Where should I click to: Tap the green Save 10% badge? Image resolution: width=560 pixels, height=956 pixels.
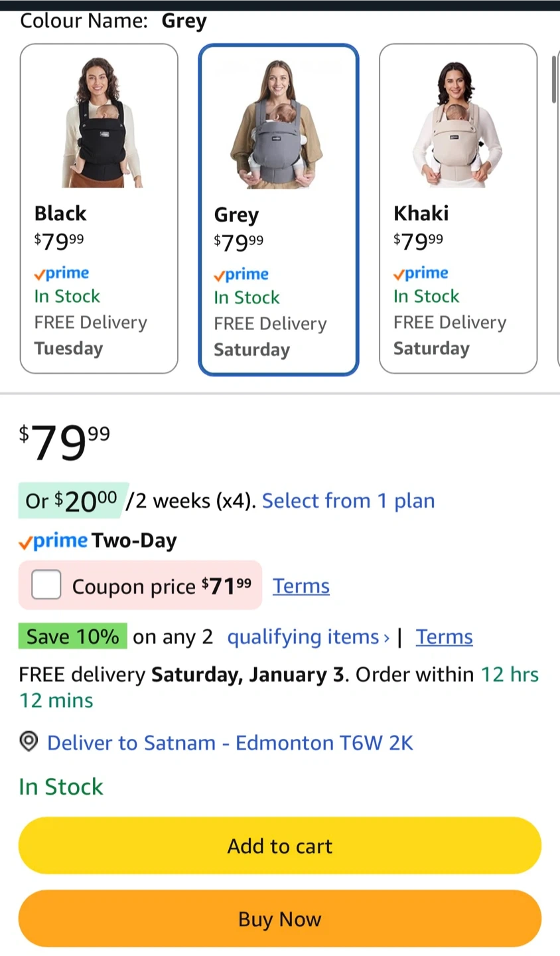click(x=72, y=637)
